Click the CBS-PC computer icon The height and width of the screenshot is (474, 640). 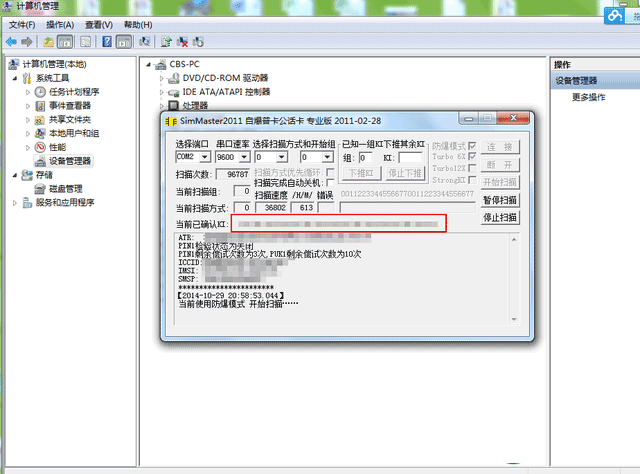161,64
